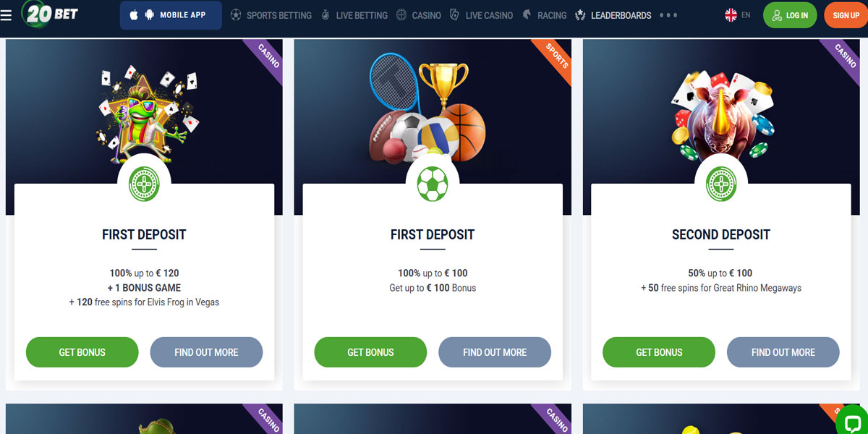
Task: Open the hamburger menu icon
Action: coord(6,14)
